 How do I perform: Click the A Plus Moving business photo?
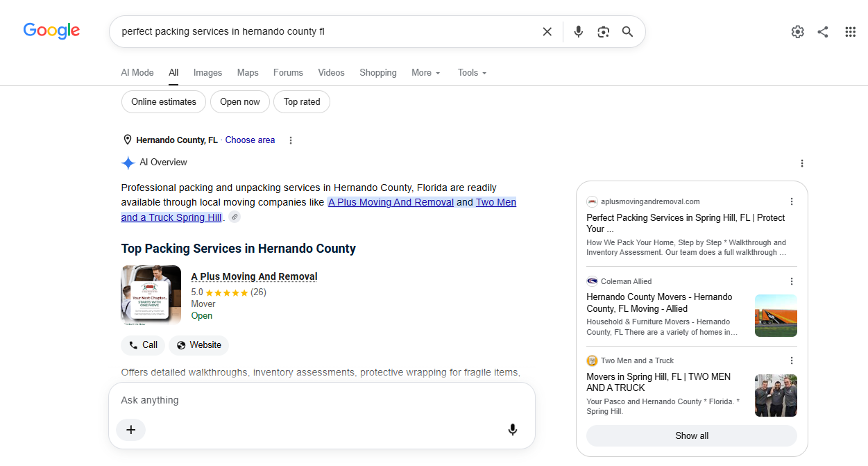click(151, 295)
